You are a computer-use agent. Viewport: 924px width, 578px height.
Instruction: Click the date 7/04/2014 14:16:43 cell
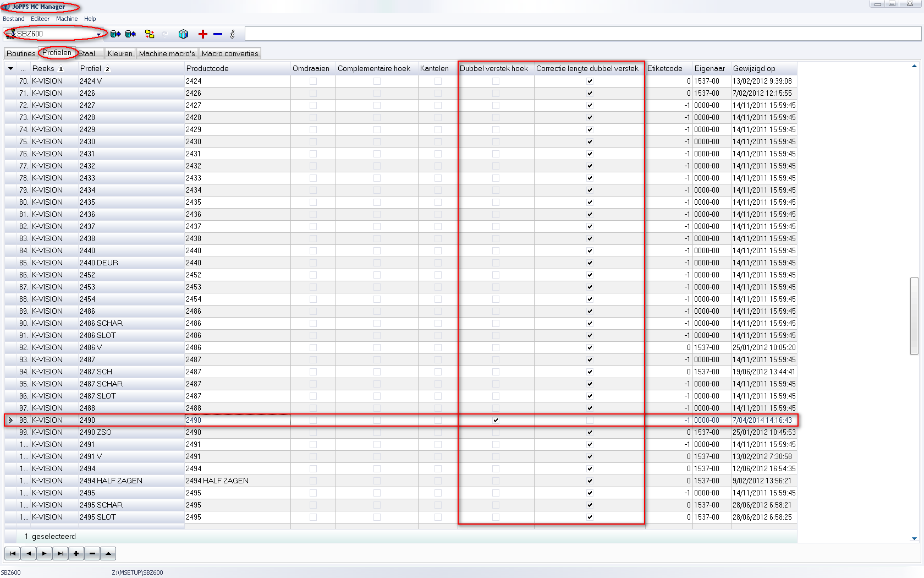tap(764, 420)
